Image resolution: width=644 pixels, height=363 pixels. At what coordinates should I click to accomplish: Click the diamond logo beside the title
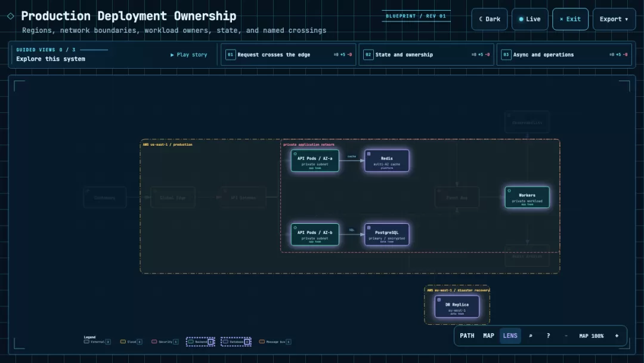point(11,16)
